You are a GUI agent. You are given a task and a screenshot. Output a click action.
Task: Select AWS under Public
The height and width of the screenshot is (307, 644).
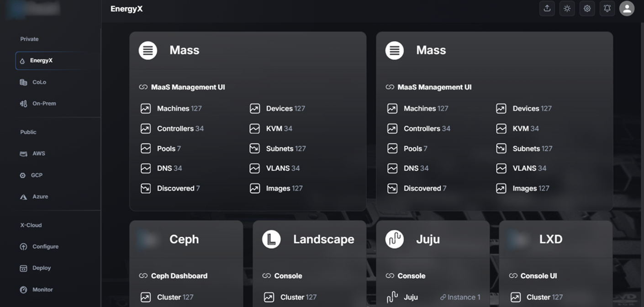32,154
